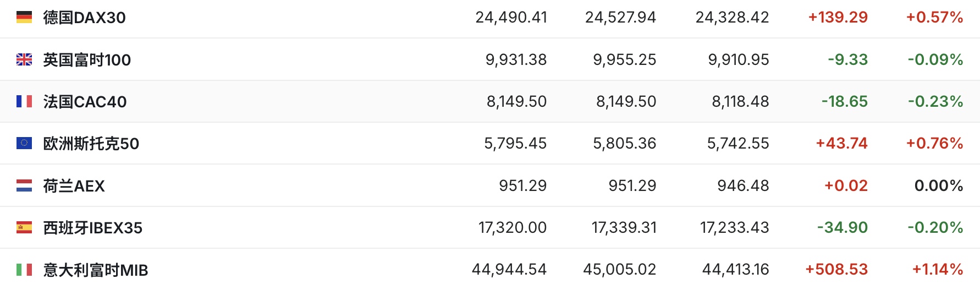Open the 荷兰AEX index page

(74, 186)
